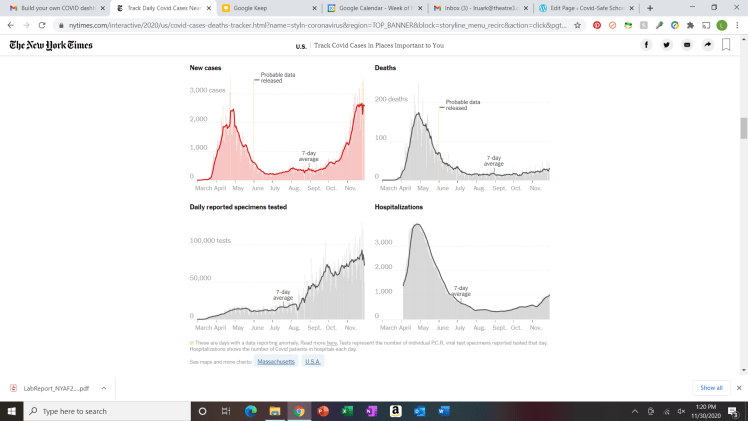Open Chrome three-dot menu
The image size is (748, 421).
(x=737, y=25)
